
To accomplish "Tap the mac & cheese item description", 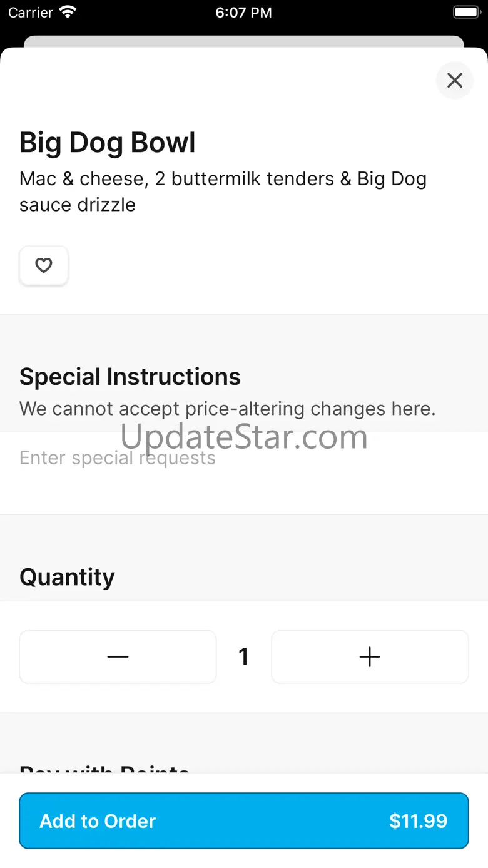I will pyautogui.click(x=223, y=191).
